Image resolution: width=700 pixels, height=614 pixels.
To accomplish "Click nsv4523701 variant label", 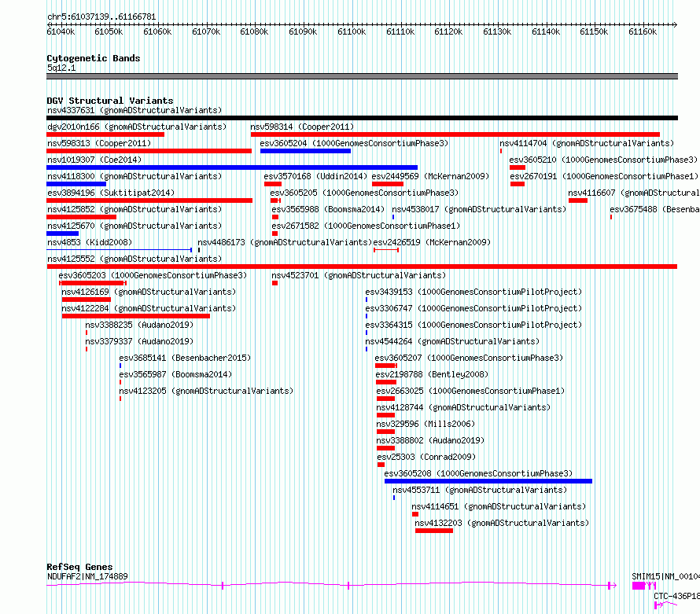I will click(359, 275).
